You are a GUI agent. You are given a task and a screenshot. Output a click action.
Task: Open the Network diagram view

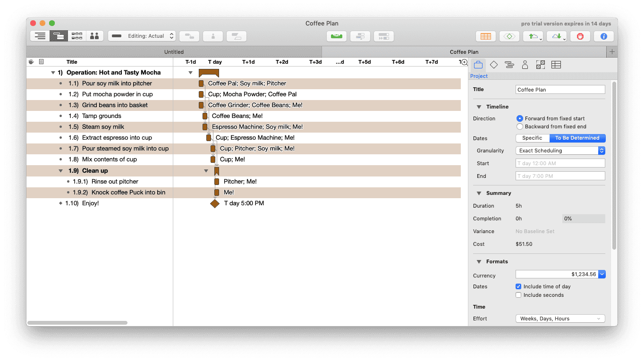76,36
